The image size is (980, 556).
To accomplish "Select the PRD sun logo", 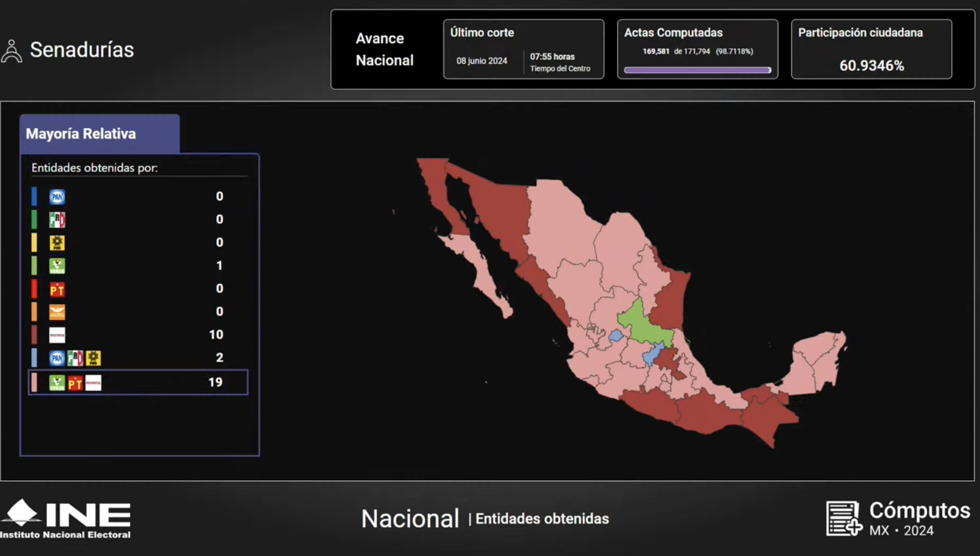I will pos(56,242).
